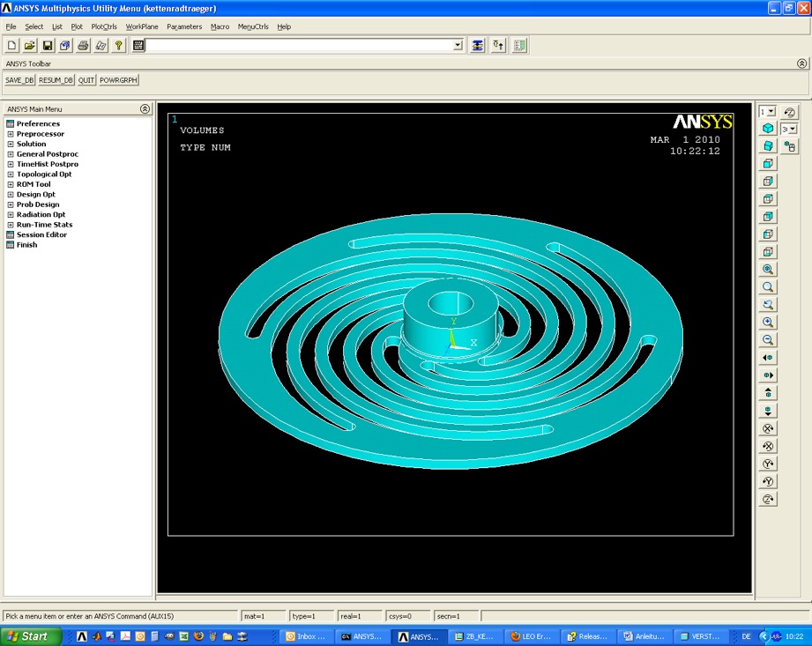812x646 pixels.
Task: Select the Box Zoom magnifier icon
Action: (x=768, y=286)
